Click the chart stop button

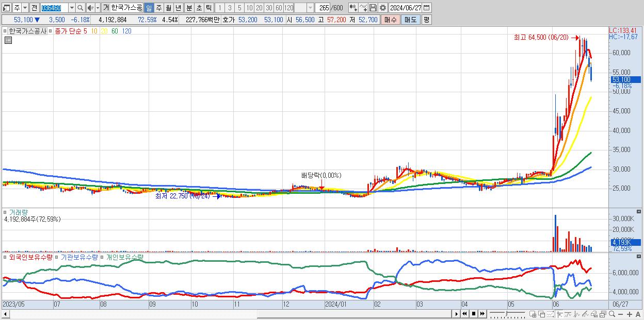click(474, 314)
